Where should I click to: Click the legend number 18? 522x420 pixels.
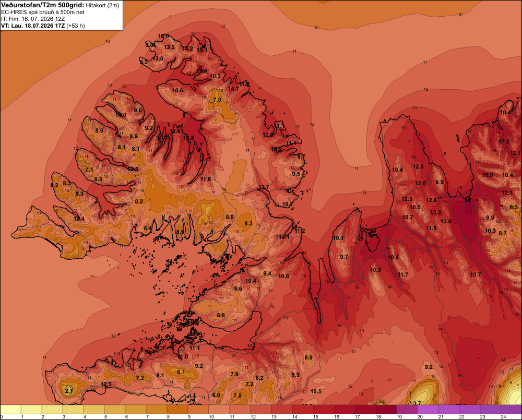tap(378, 417)
